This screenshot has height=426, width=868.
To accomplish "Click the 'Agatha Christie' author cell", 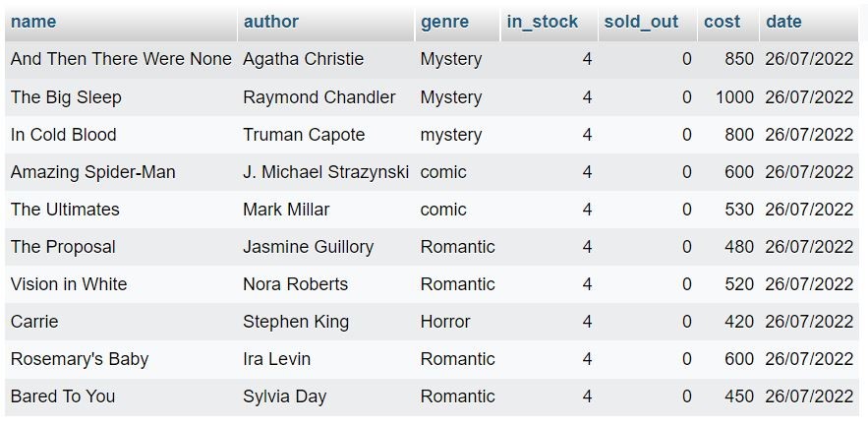I will [303, 59].
